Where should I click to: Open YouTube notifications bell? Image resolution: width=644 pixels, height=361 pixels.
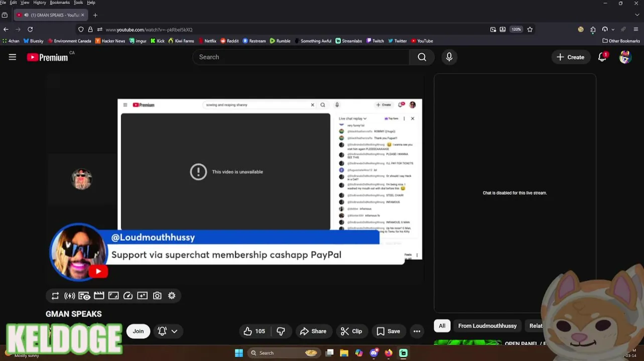602,57
